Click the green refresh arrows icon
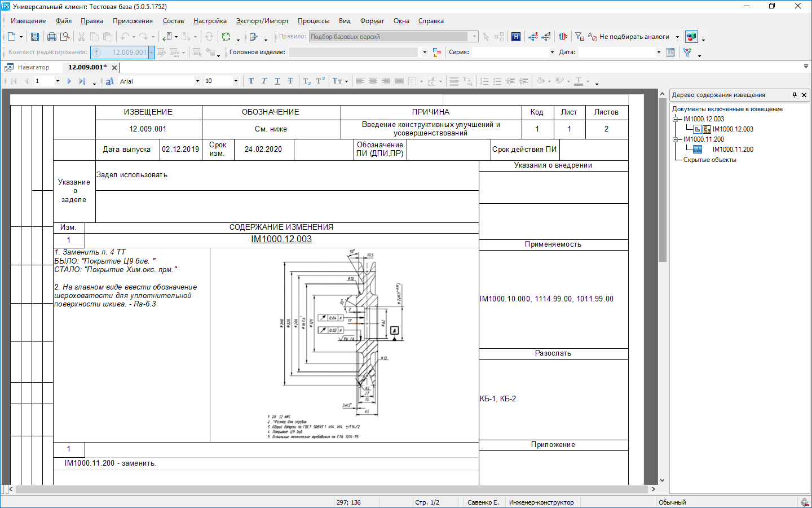Screen dimensions: 812x508 [x=226, y=37]
